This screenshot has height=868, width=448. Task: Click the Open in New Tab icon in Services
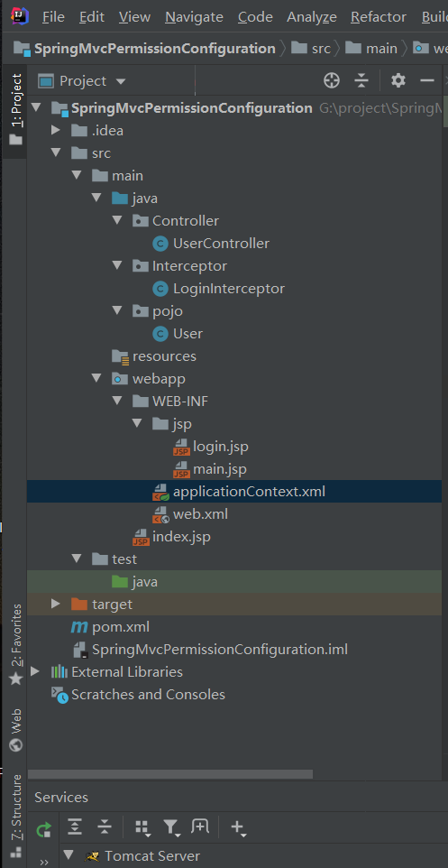(200, 827)
